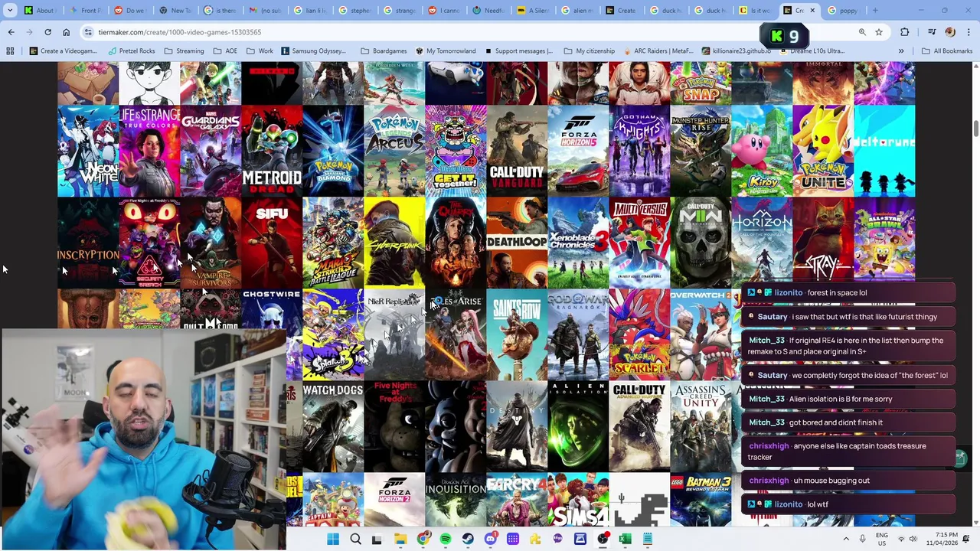Select the Forza Horizon 5 cover
Viewport: 980px width, 551px height.
pos(578,151)
